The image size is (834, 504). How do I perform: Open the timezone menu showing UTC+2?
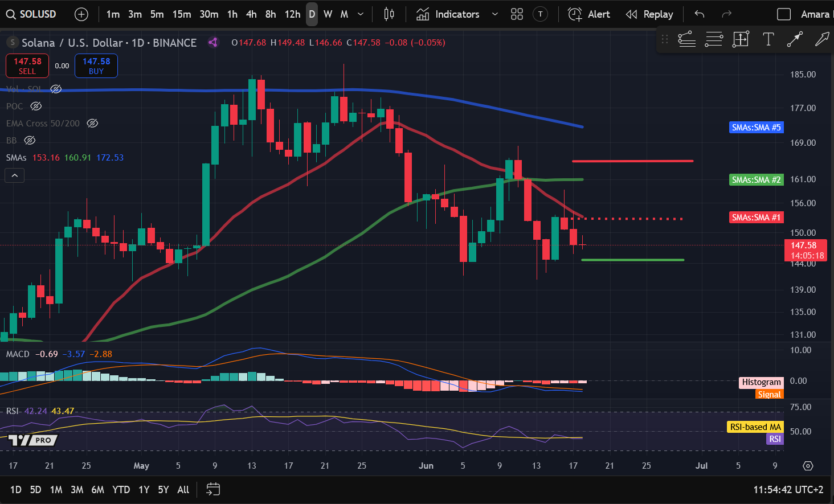pyautogui.click(x=788, y=489)
